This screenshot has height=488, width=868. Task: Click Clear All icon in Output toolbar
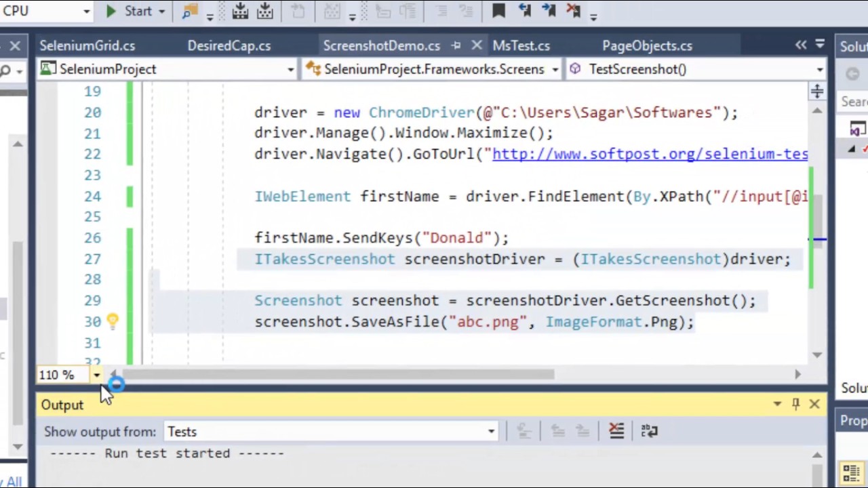tap(616, 431)
